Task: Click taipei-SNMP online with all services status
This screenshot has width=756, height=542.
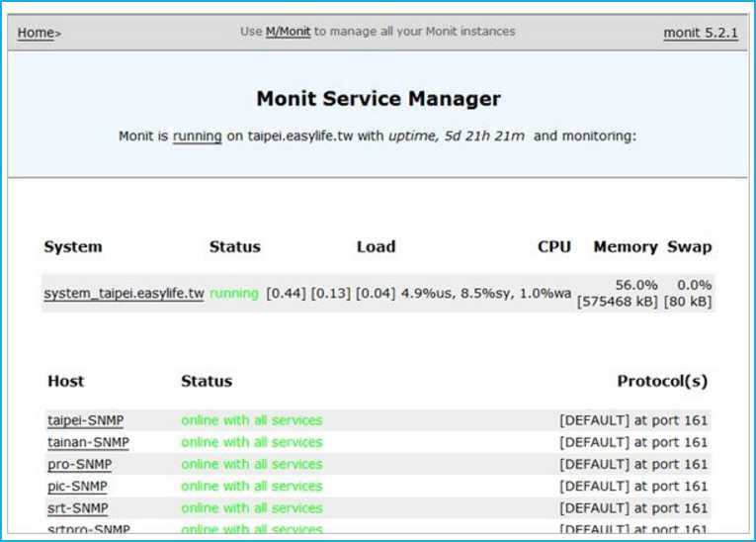Action: click(x=252, y=420)
